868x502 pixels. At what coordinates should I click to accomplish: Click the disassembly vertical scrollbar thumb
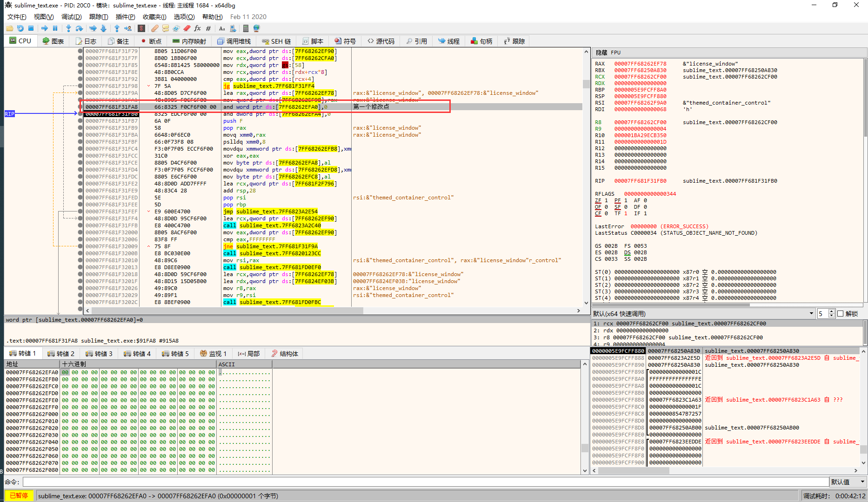(586, 84)
